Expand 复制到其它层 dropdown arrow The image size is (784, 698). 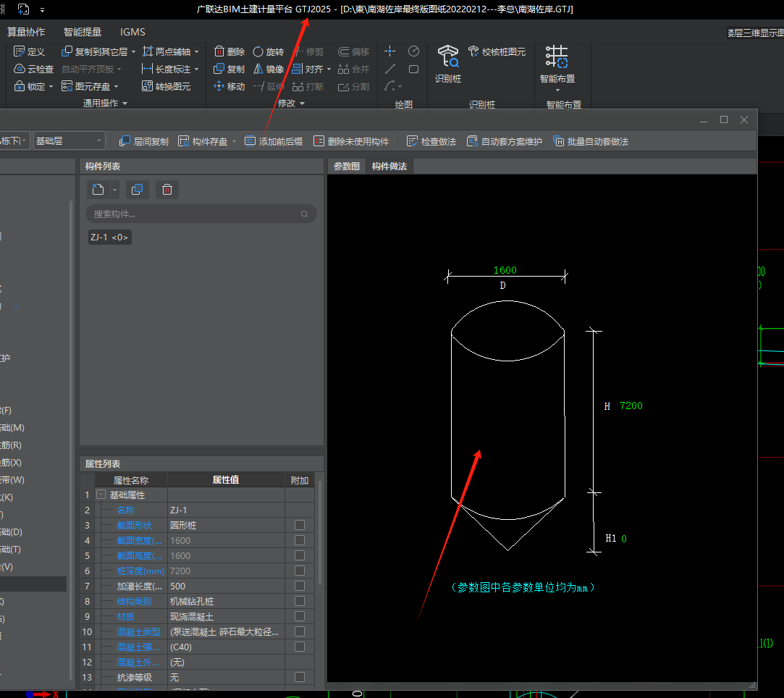pos(133,52)
